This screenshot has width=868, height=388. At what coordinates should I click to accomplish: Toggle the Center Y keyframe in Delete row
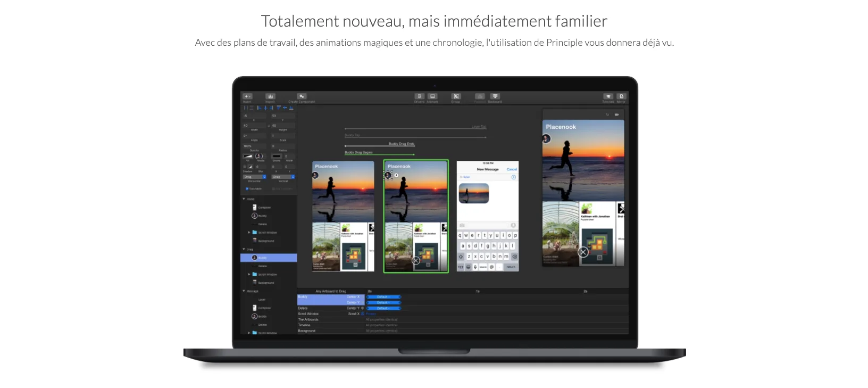coord(362,308)
